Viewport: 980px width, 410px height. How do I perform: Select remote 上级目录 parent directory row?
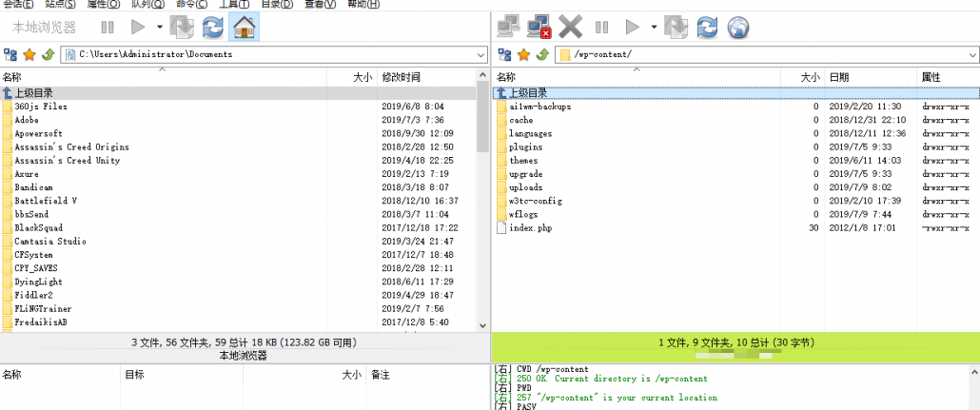[x=736, y=93]
